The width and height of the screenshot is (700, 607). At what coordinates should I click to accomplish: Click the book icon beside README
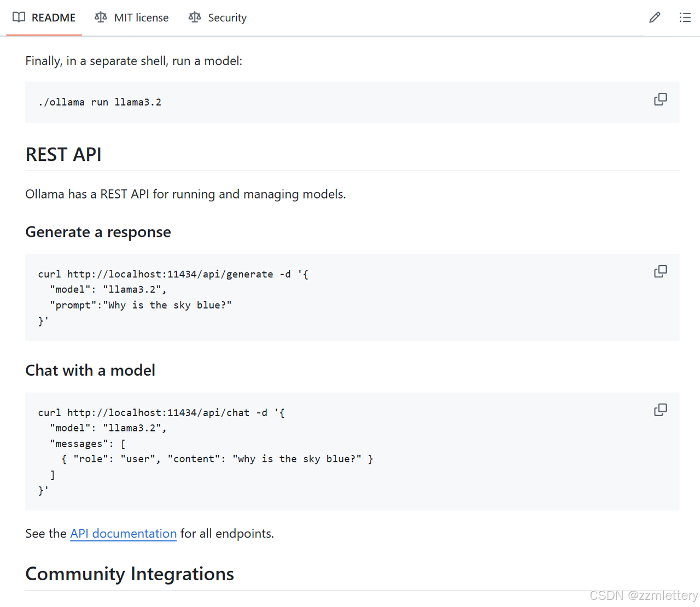pos(19,17)
